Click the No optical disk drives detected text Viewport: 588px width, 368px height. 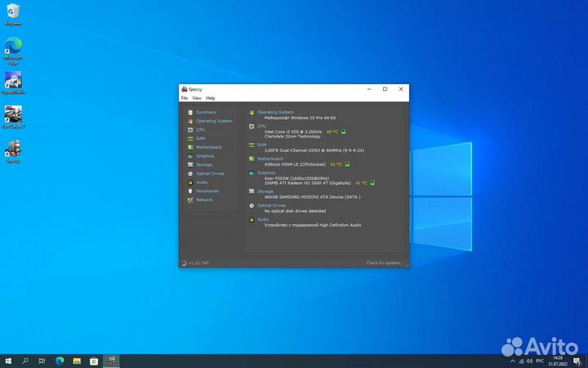295,211
